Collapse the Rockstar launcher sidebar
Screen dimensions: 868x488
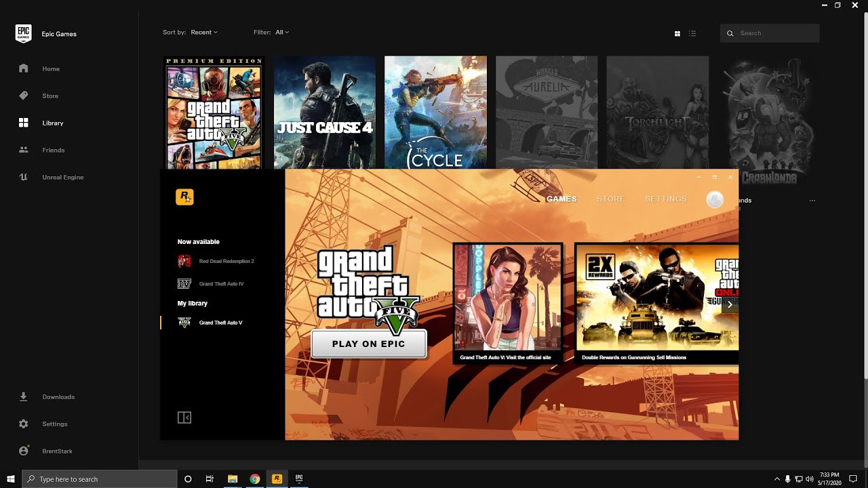(184, 418)
